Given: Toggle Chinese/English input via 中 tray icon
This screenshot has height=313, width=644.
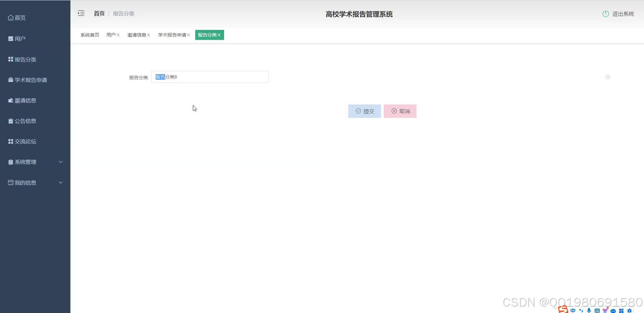Looking at the screenshot, I should [573, 310].
